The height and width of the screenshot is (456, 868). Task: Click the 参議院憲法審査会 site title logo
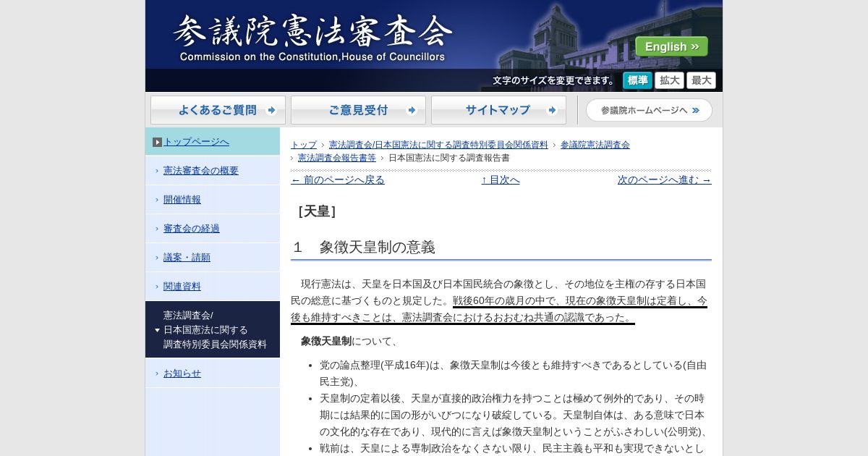[x=312, y=38]
